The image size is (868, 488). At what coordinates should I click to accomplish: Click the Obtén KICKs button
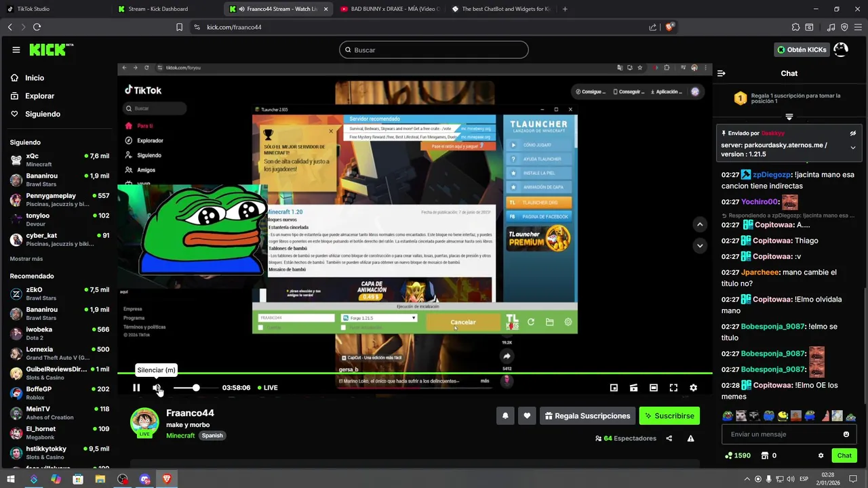(x=802, y=49)
